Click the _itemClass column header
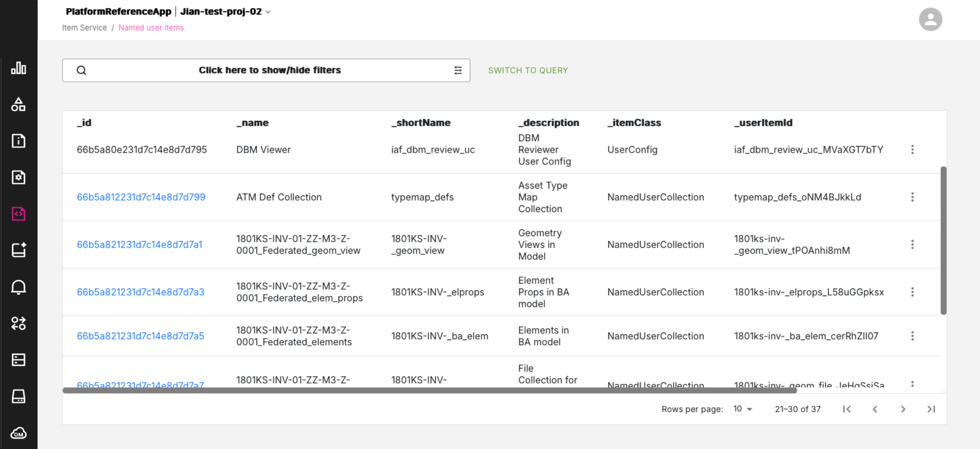Viewport: 980px width, 449px height. 634,123
